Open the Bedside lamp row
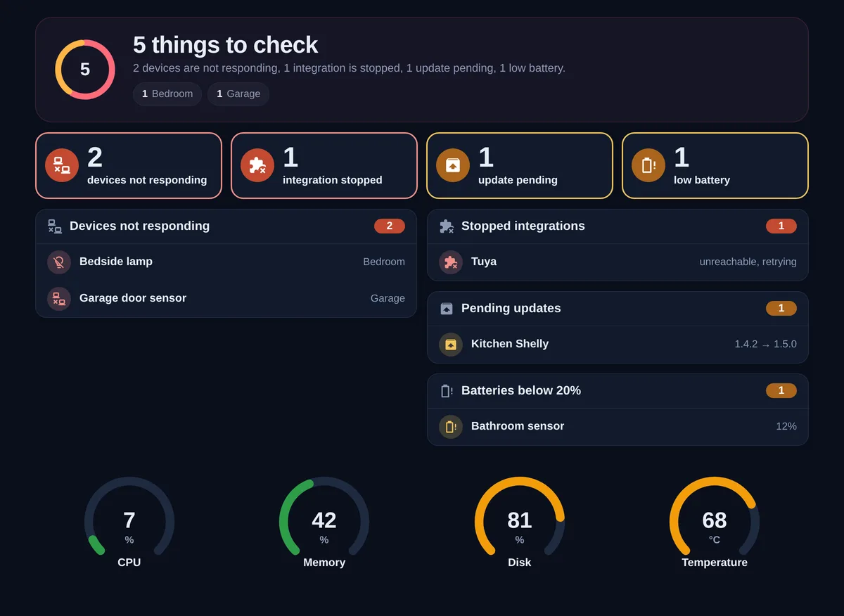This screenshot has width=844, height=616. click(x=226, y=262)
